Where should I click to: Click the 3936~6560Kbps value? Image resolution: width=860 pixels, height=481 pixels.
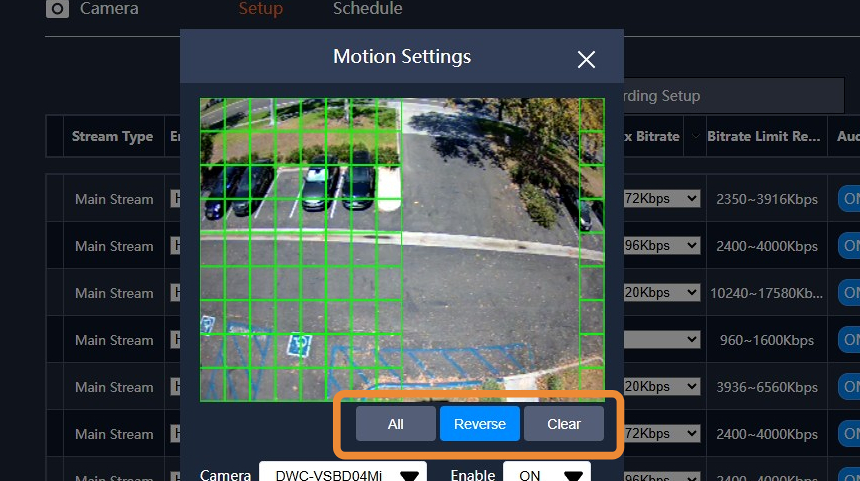click(767, 387)
